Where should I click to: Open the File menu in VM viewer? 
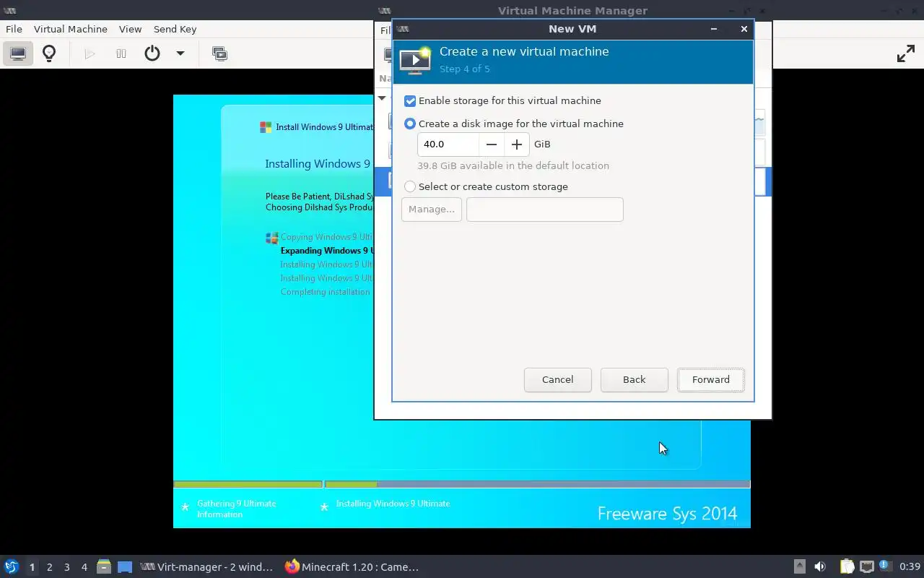14,29
